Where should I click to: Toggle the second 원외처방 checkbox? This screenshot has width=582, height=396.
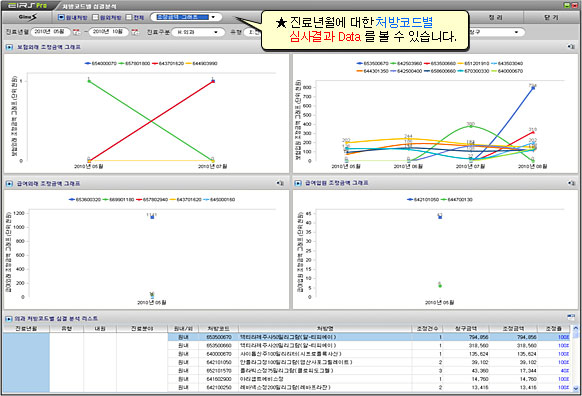tap(95, 17)
